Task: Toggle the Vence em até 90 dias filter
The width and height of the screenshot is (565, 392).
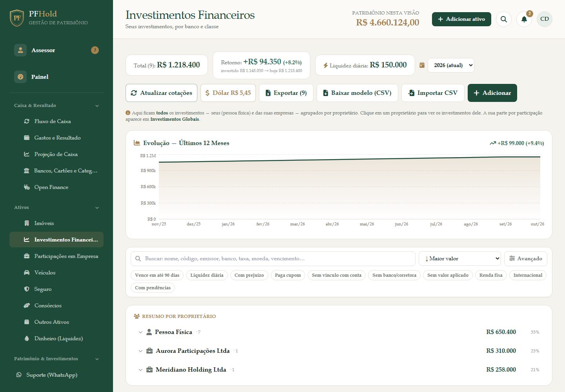Action: [157, 275]
